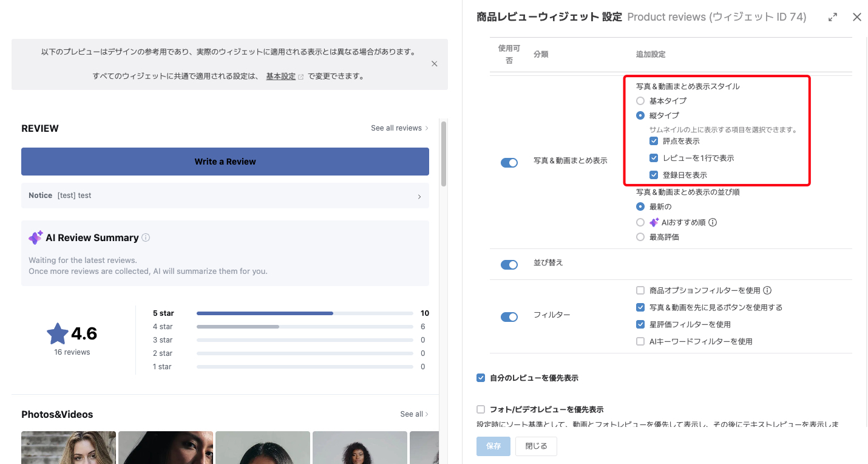The image size is (868, 464).
Task: Click the 1 star rating bar
Action: pos(305,367)
